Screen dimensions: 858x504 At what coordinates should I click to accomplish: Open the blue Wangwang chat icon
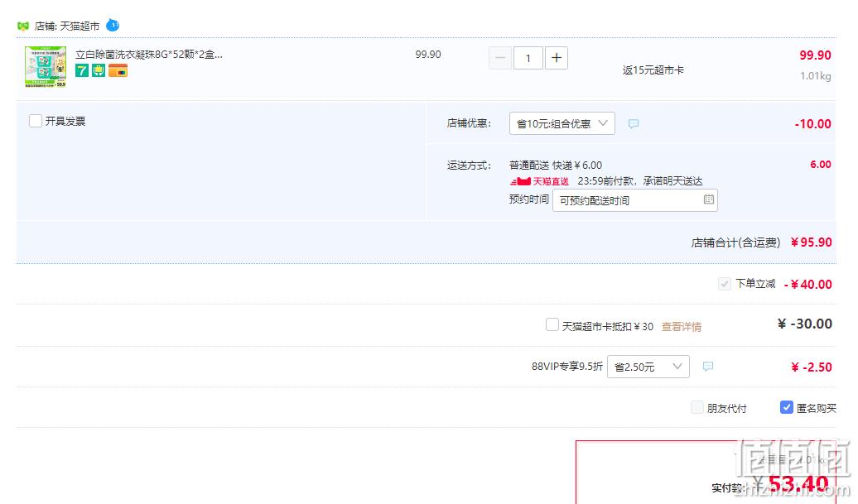[112, 25]
